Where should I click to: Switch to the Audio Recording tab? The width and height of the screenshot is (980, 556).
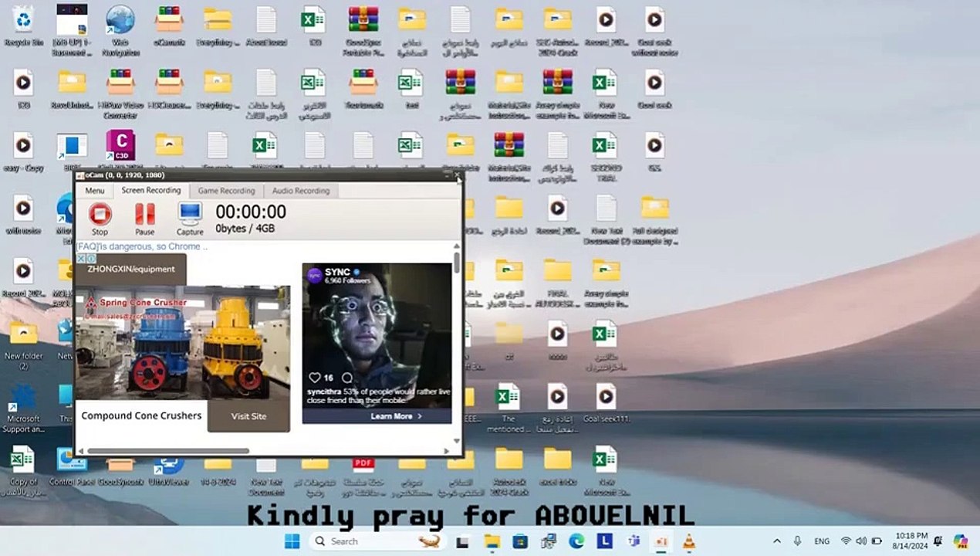click(x=301, y=191)
